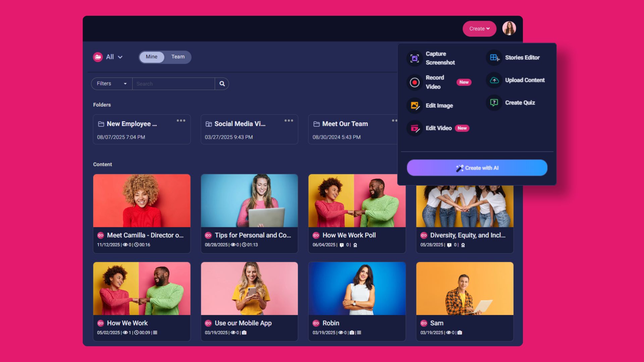644x362 pixels.
Task: Select the Mine view
Action: (x=152, y=57)
